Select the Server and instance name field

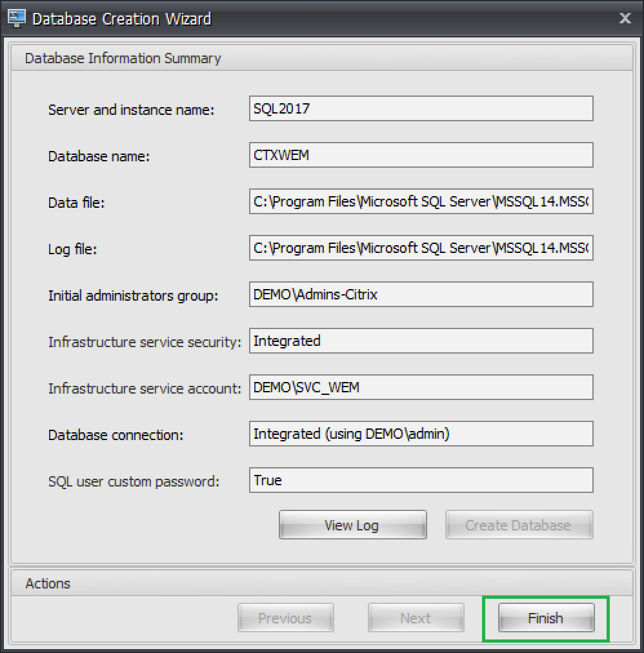[421, 108]
